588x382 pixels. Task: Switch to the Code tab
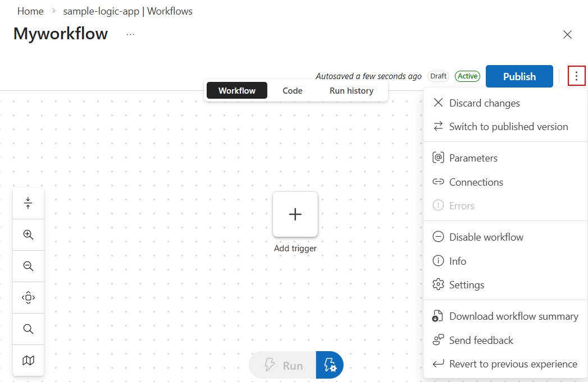click(293, 91)
